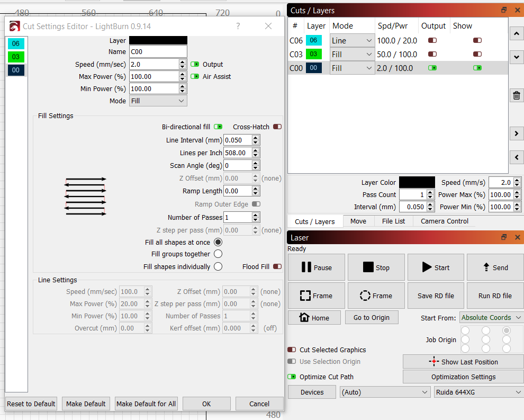Stop the laser job
Viewport: 524px width, 420px height.
[x=376, y=267]
